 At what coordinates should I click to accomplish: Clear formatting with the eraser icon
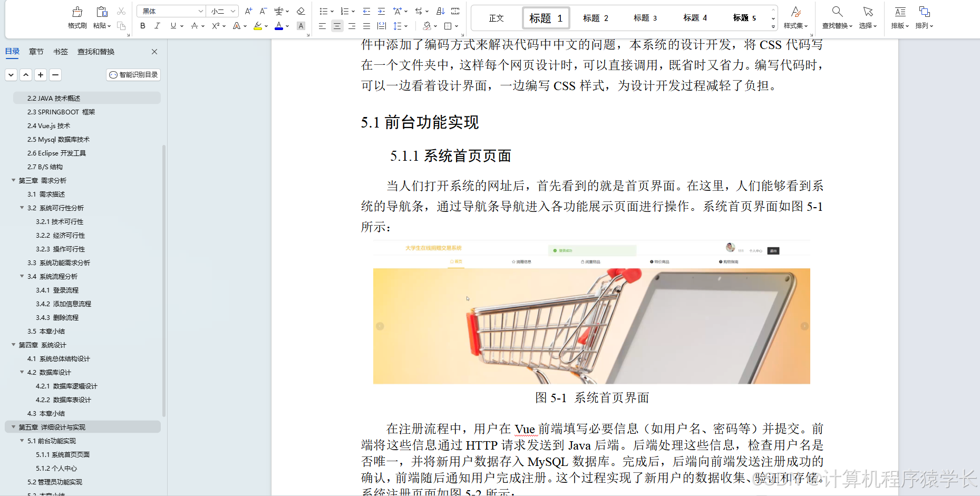pos(300,11)
